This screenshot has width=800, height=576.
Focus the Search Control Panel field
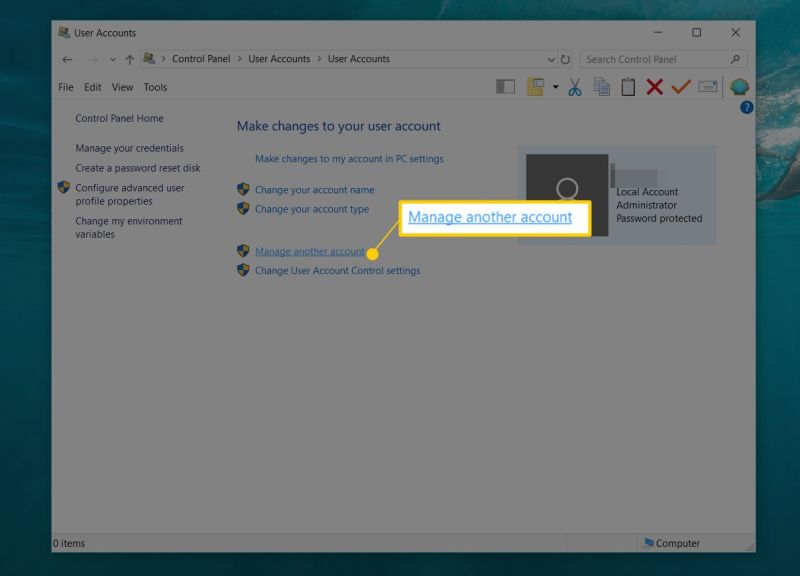point(663,59)
